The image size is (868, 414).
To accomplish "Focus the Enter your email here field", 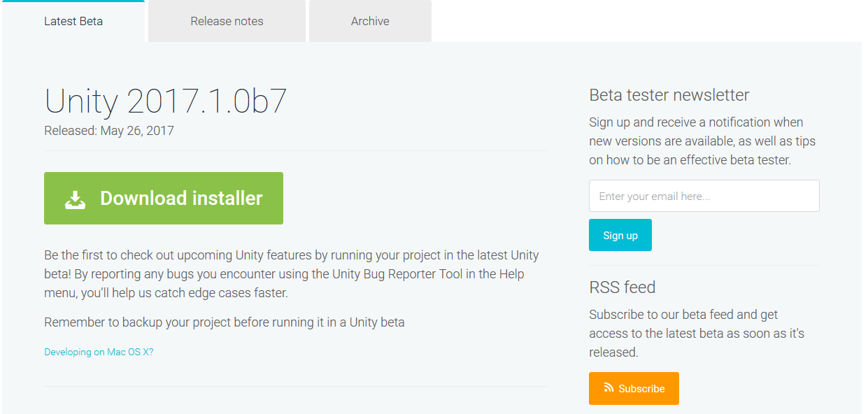I will coord(704,196).
